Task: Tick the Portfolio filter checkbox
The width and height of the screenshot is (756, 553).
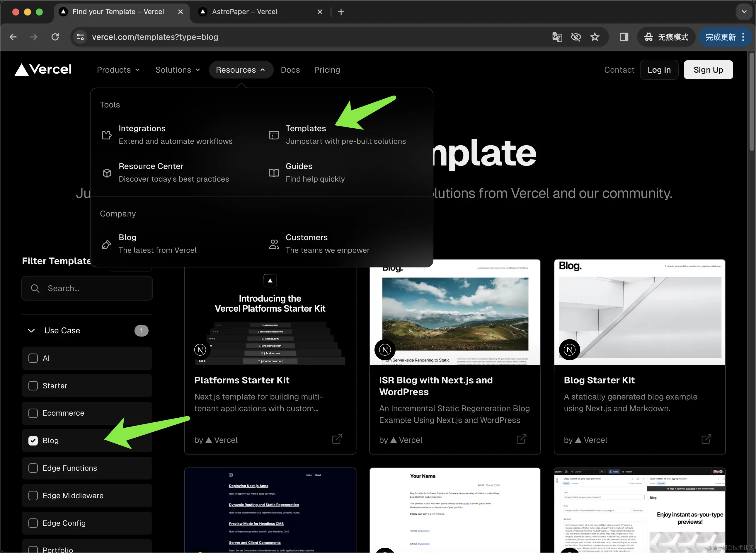Action: (x=33, y=549)
